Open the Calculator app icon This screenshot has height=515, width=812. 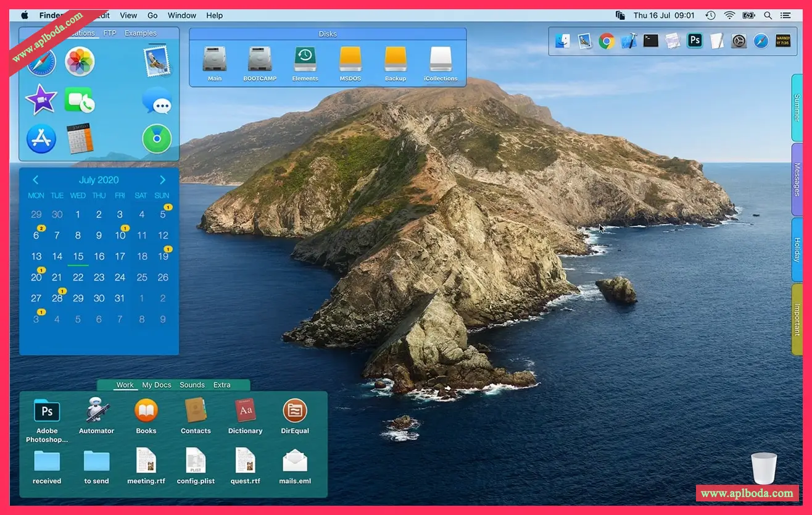point(80,138)
